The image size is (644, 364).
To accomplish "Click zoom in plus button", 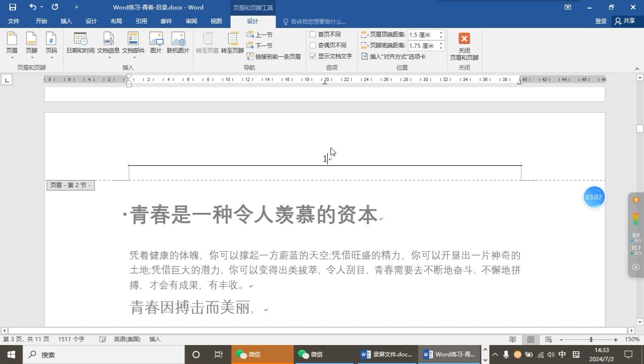I will click(x=616, y=339).
